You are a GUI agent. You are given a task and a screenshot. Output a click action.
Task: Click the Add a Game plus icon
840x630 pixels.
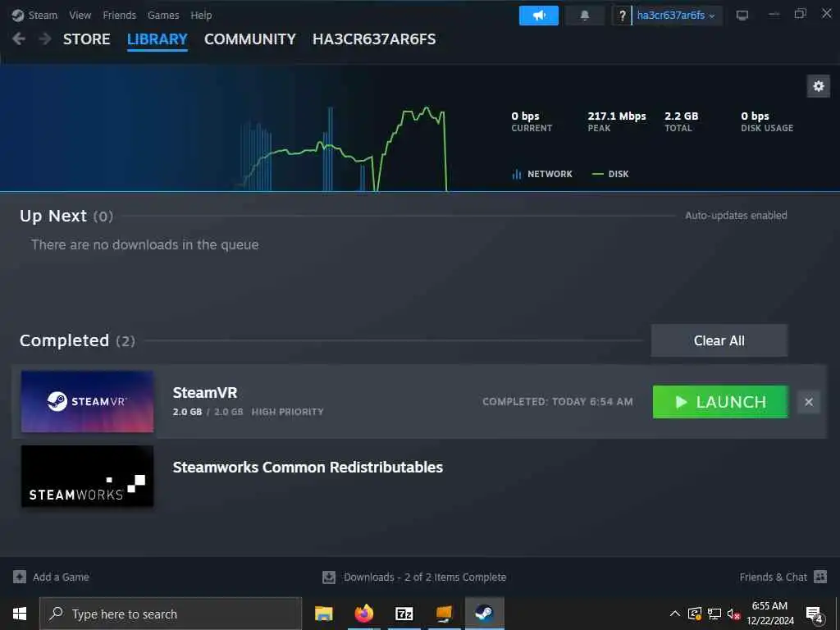point(20,577)
